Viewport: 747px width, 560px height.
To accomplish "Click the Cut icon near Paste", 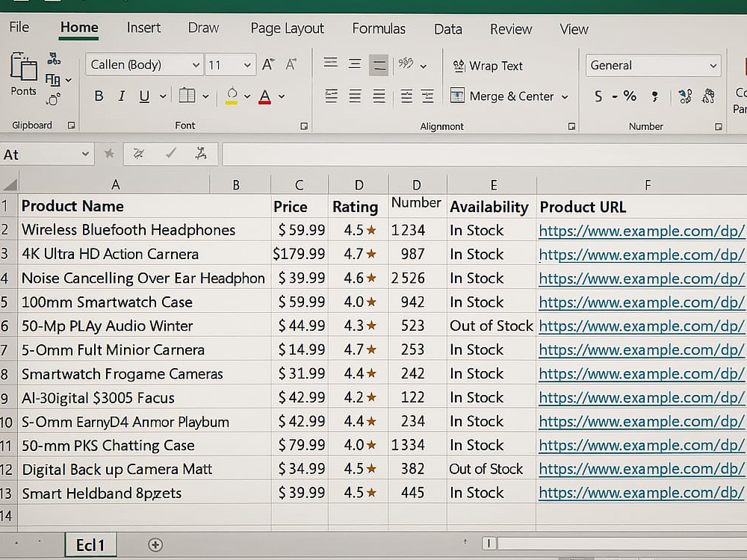I will [x=54, y=59].
